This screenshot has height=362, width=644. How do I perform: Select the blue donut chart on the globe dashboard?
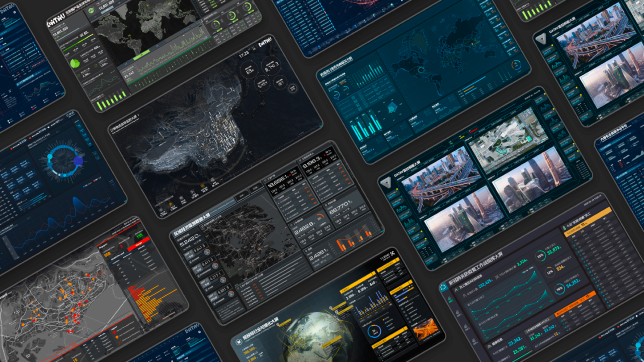pyautogui.click(x=373, y=331)
